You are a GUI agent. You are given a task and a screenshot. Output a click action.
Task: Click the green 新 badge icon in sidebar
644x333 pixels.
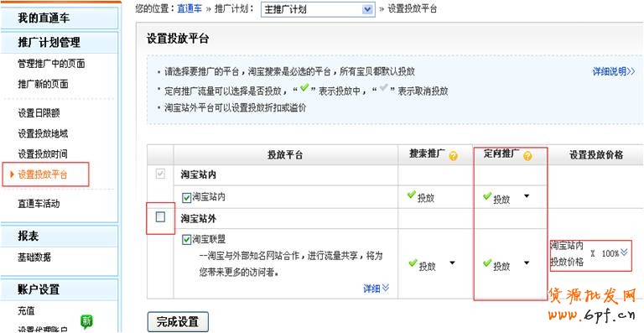(x=86, y=321)
